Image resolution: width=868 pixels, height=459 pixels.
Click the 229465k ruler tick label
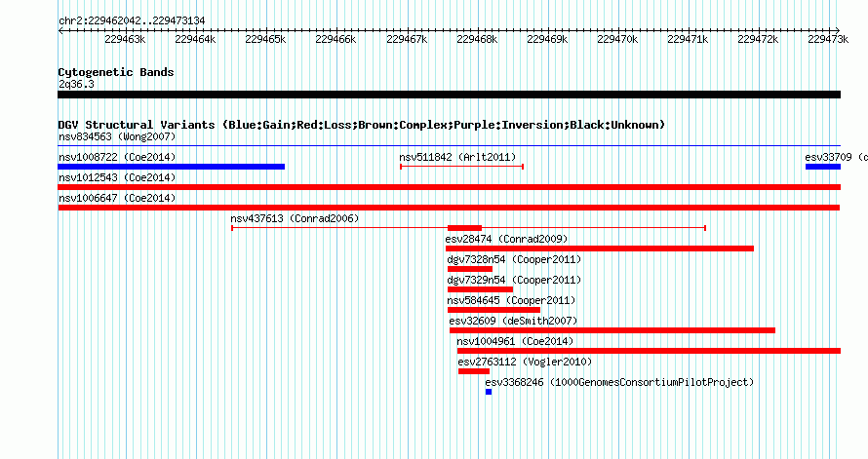point(265,39)
